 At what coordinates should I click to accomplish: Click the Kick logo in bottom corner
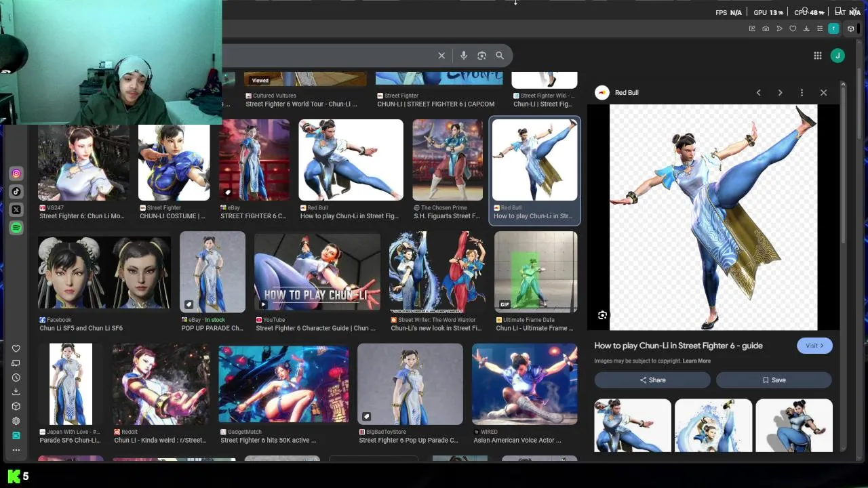[14, 476]
